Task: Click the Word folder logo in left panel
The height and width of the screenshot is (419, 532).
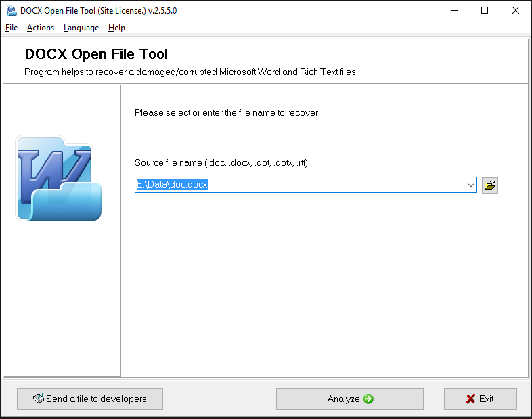Action: coord(58,179)
